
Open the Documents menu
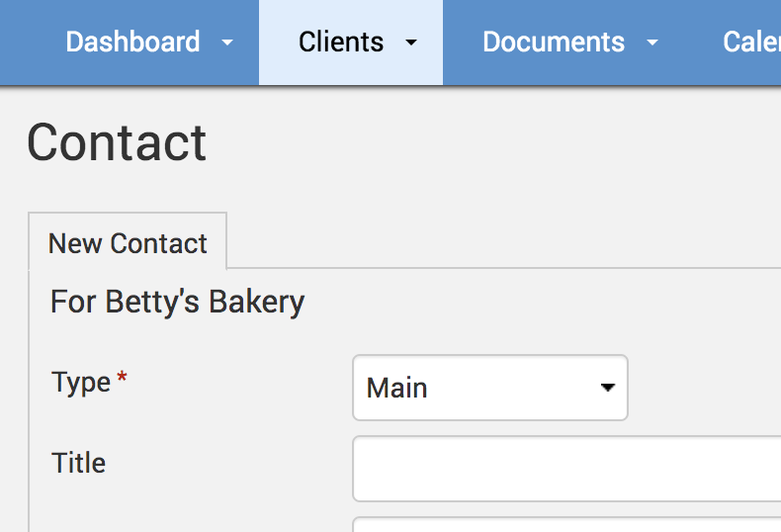point(554,43)
